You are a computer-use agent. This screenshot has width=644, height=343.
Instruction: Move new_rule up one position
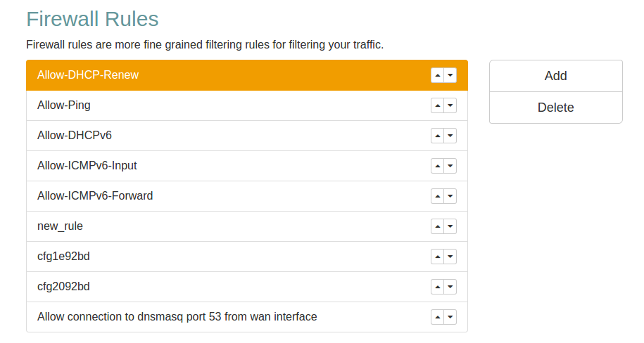(437, 226)
